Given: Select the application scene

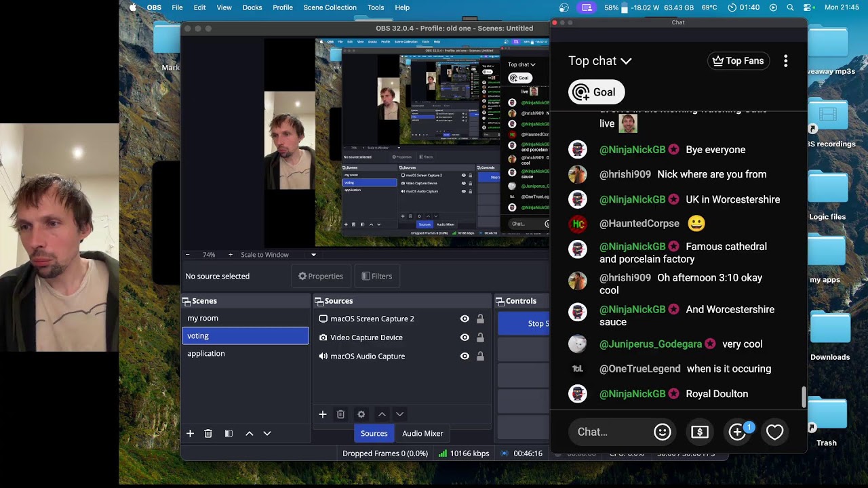Looking at the screenshot, I should 245,353.
